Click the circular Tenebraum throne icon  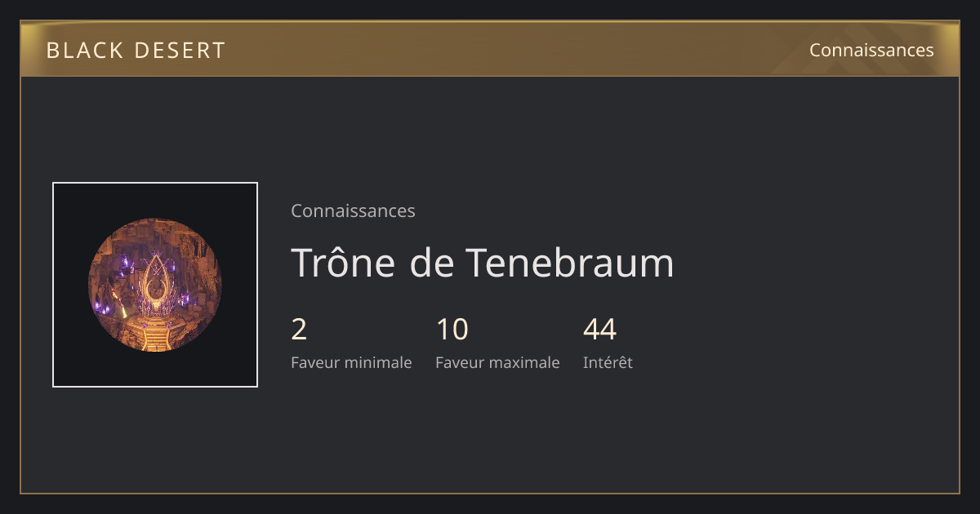155,285
